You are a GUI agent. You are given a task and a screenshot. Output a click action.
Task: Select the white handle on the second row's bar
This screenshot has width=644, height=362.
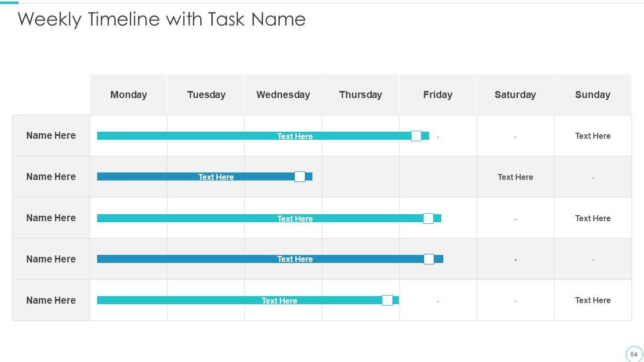[x=299, y=176]
